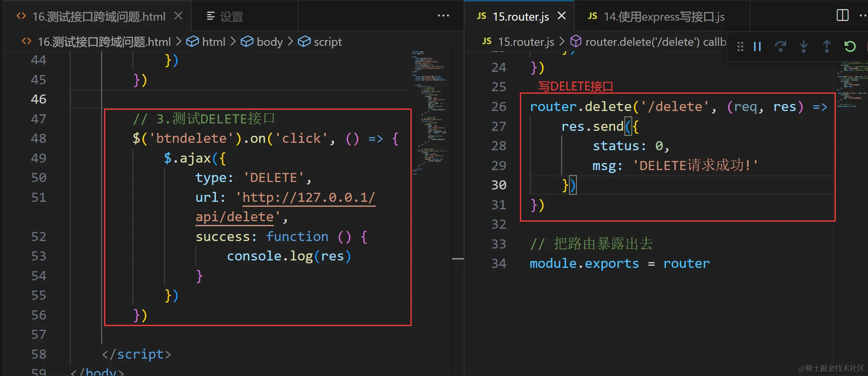
Task: Step into in the debug toolbar
Action: (804, 46)
